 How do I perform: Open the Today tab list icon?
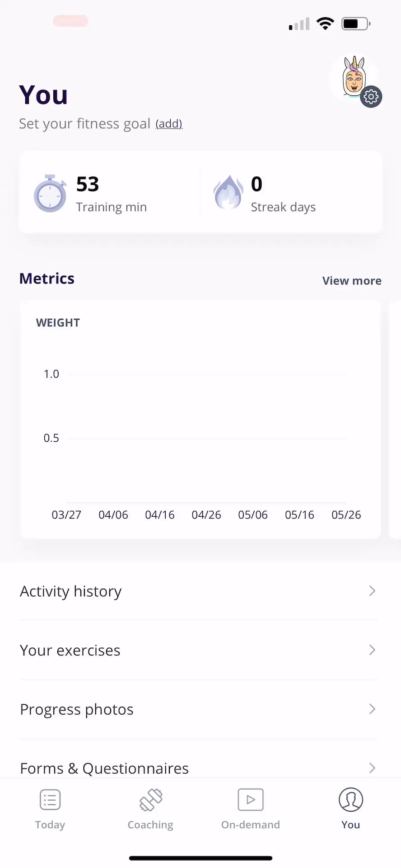[50, 799]
